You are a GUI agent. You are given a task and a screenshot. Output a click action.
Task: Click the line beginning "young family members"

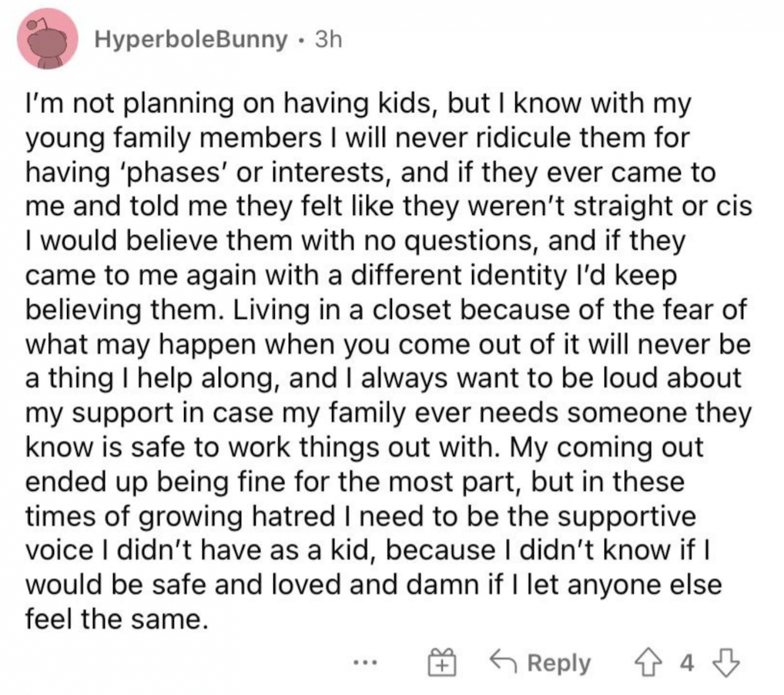(357, 139)
